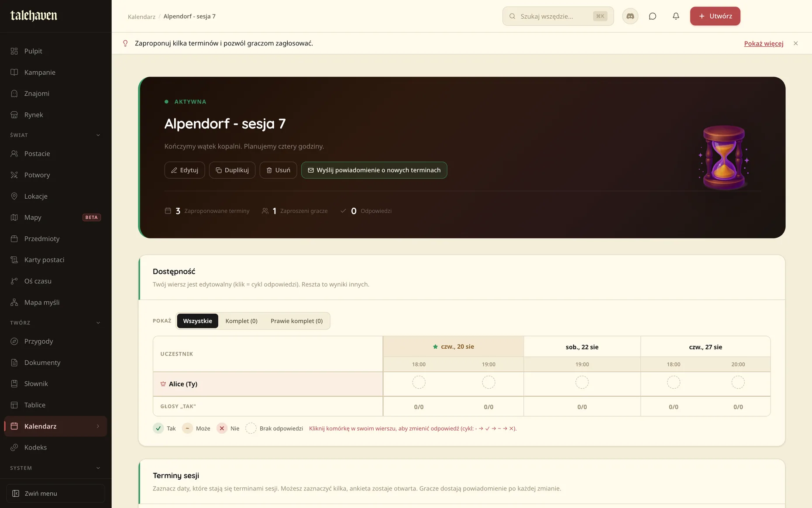Toggle Alice's answer for sob. 22 sie 19:00
Image resolution: width=812 pixels, height=508 pixels.
point(582,383)
